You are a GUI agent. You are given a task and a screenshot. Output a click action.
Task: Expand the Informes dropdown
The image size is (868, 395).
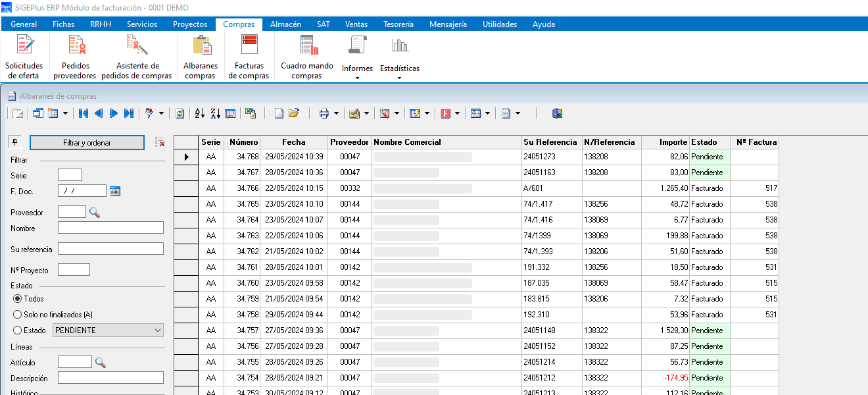pos(357,77)
